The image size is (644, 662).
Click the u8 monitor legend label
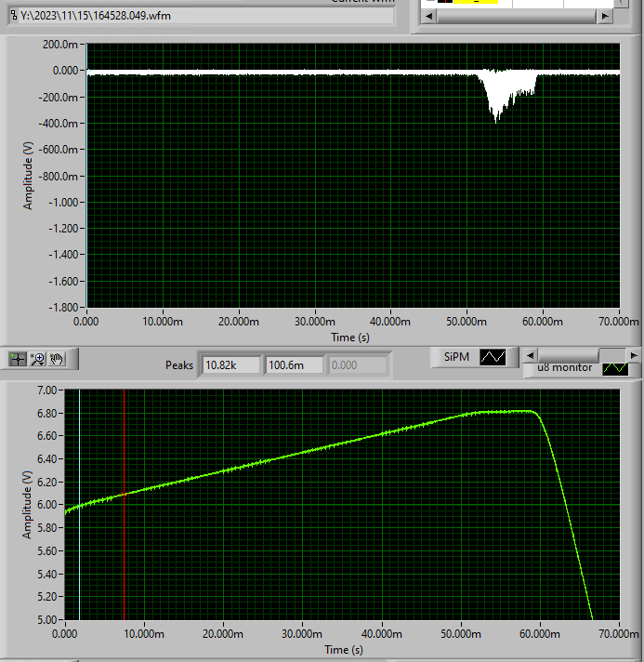[565, 368]
